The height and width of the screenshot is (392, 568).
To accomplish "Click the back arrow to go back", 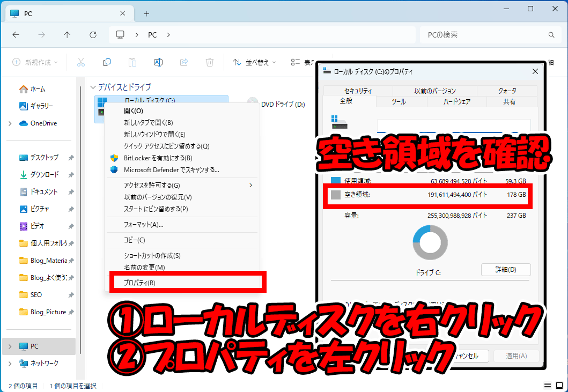I will click(x=16, y=34).
